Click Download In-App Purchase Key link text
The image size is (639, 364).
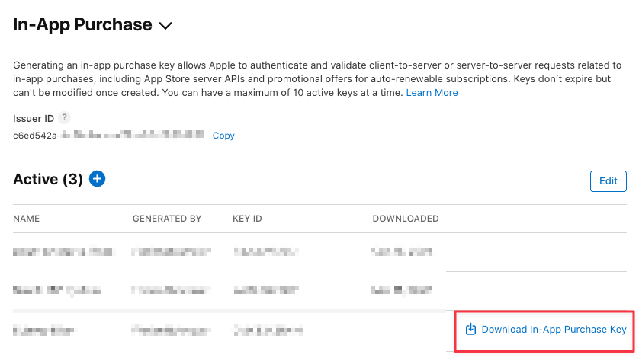point(554,330)
